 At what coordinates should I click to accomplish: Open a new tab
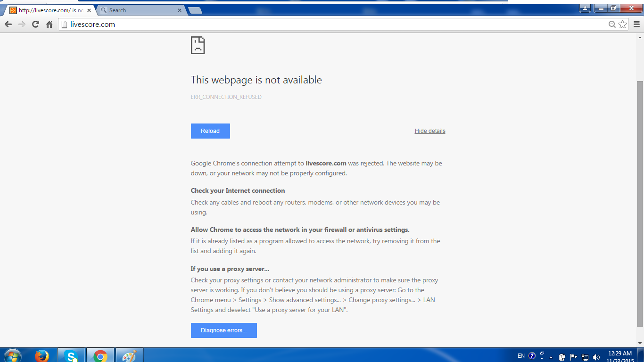click(x=195, y=10)
